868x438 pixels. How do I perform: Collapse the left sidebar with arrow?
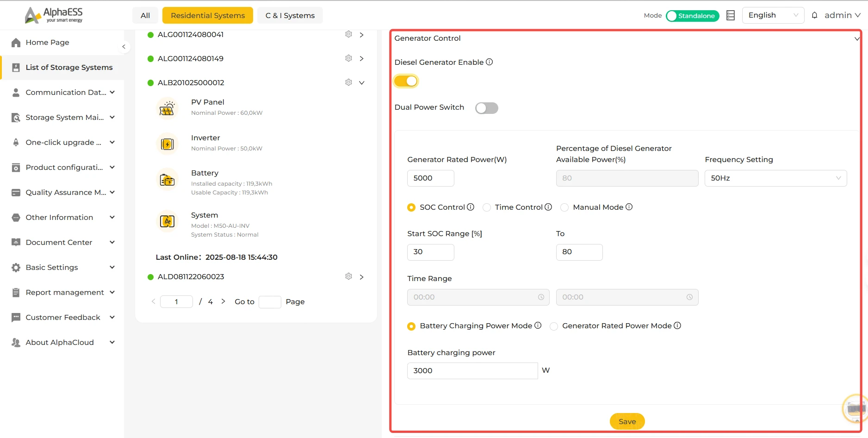[x=124, y=47]
